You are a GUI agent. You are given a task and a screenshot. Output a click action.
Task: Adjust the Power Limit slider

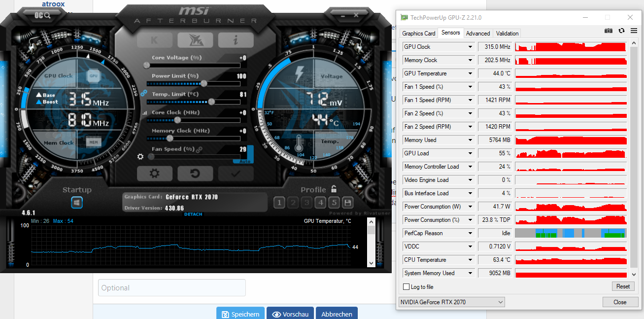pos(194,83)
